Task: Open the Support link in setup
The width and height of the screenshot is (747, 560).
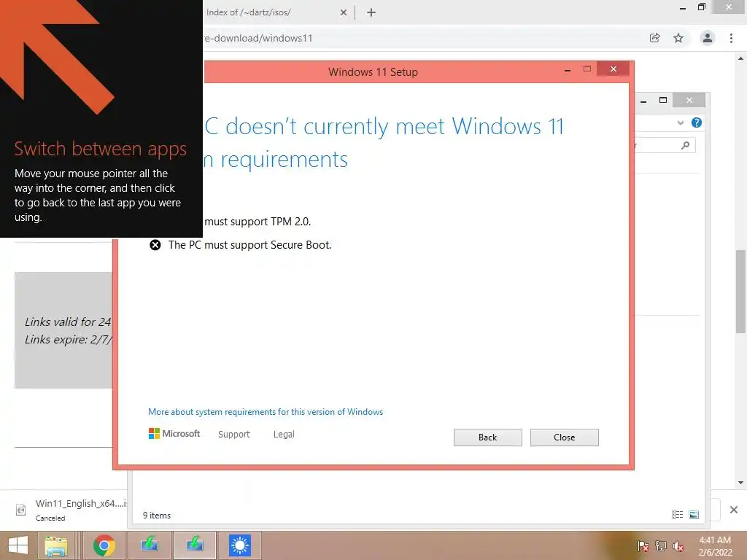Action: pos(234,435)
